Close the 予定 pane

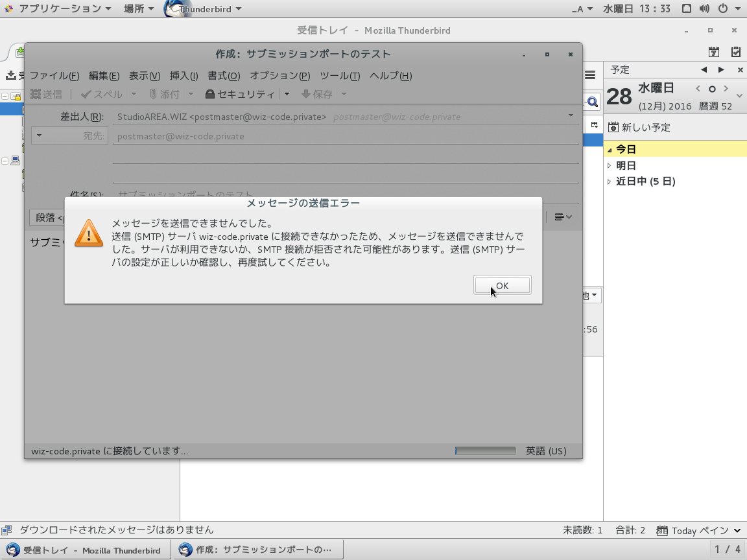click(740, 70)
